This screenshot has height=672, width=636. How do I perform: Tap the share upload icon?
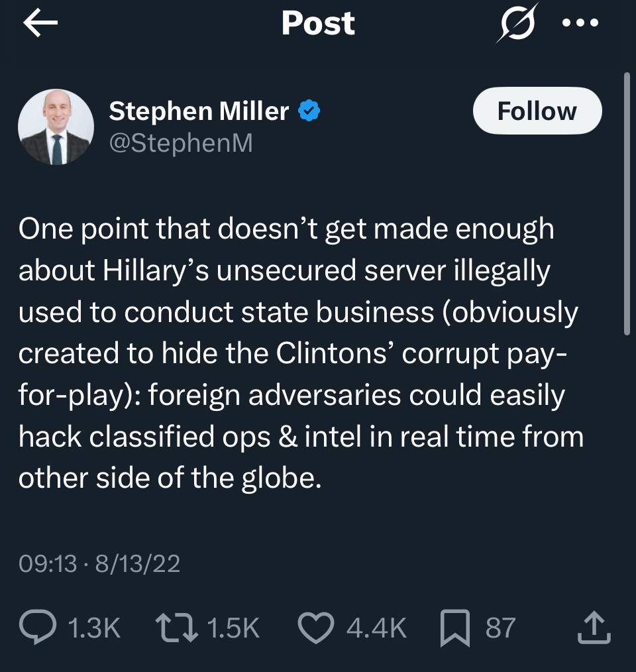pos(593,627)
